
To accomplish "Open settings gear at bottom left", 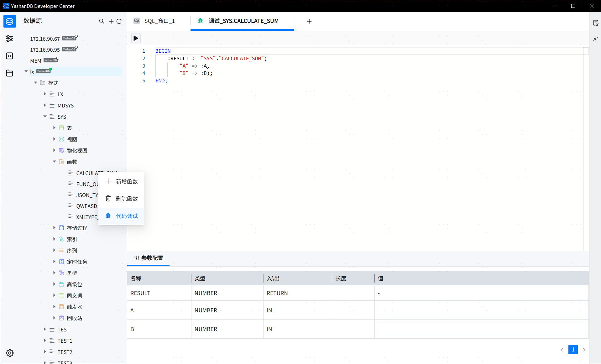I will 9,353.
